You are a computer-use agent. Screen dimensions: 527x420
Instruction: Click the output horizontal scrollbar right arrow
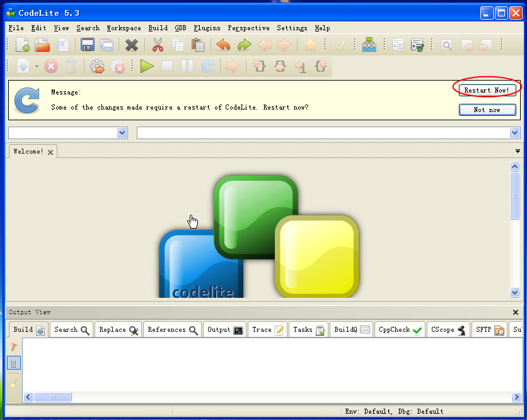(x=516, y=397)
